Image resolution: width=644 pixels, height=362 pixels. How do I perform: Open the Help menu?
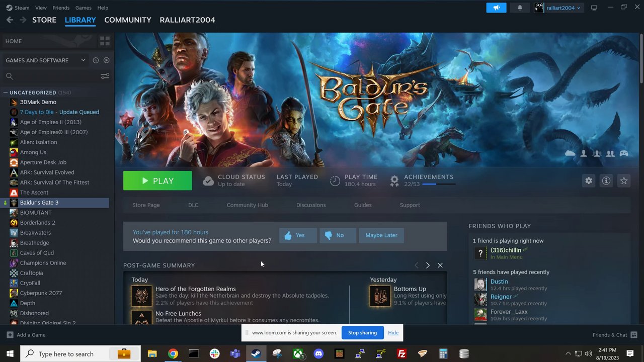(x=103, y=8)
